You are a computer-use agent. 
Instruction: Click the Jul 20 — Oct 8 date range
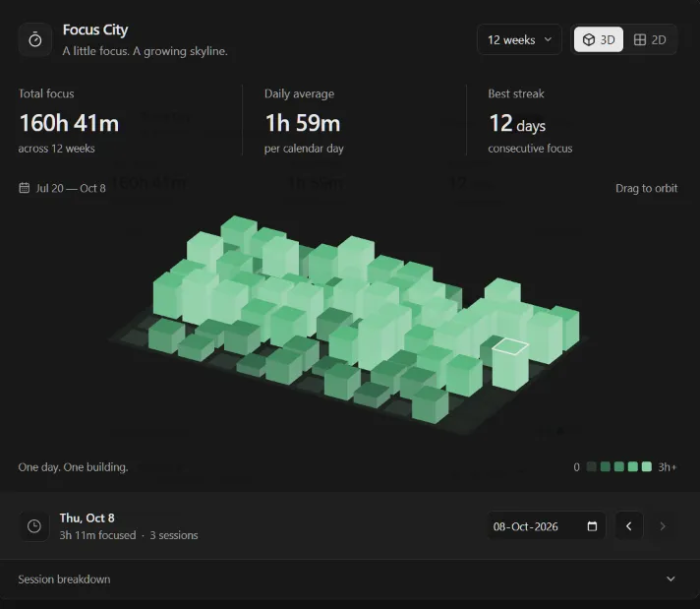point(71,188)
